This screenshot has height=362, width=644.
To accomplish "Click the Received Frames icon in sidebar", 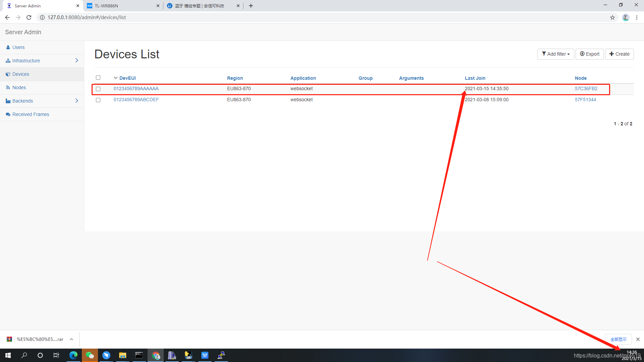I will pyautogui.click(x=8, y=114).
